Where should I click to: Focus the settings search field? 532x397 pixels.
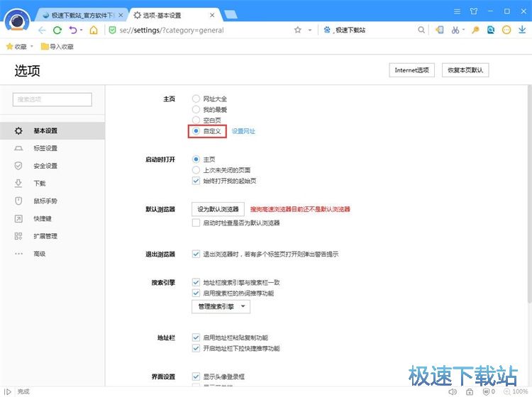pos(52,99)
